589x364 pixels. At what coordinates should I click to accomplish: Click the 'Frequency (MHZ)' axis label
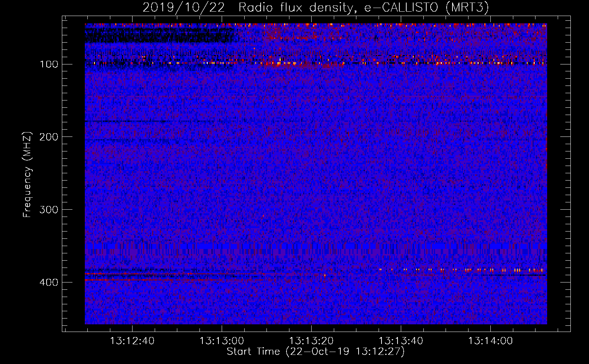(x=27, y=175)
